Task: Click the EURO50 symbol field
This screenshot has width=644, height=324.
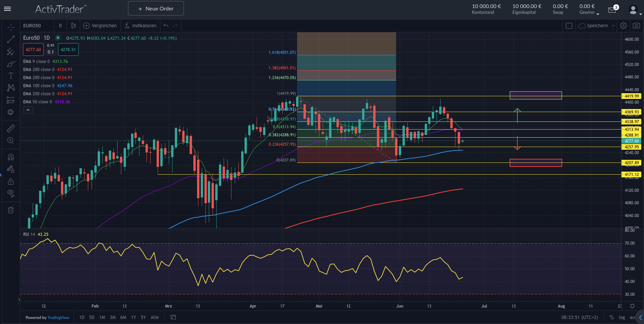Action: pyautogui.click(x=31, y=26)
